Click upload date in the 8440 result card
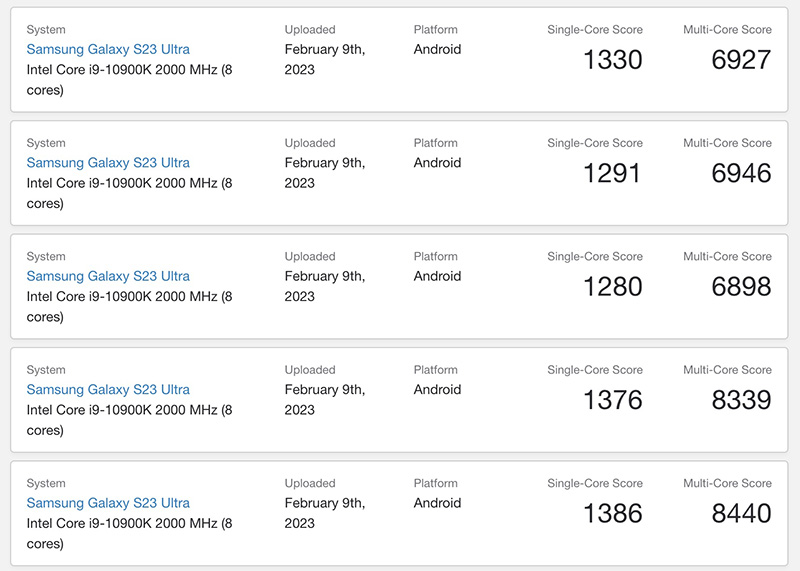The height and width of the screenshot is (571, 800). click(325, 513)
